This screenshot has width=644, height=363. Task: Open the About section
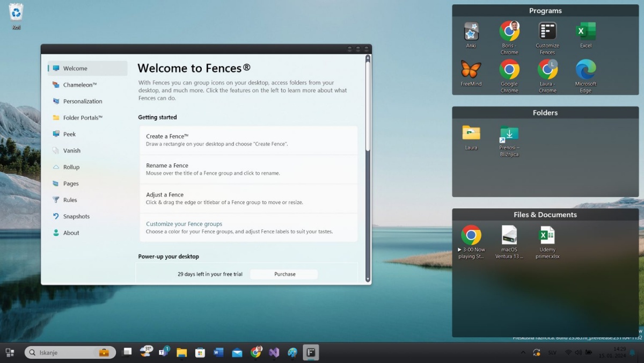click(87, 233)
